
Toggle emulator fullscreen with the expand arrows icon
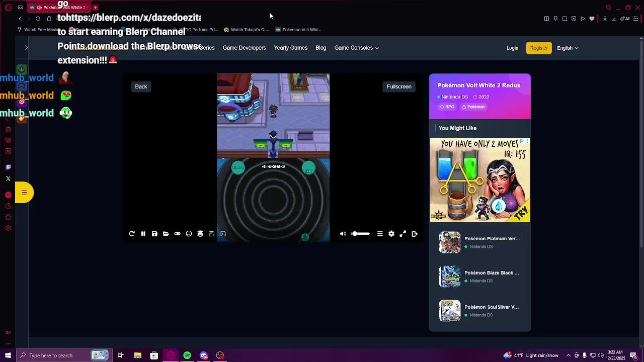(403, 234)
